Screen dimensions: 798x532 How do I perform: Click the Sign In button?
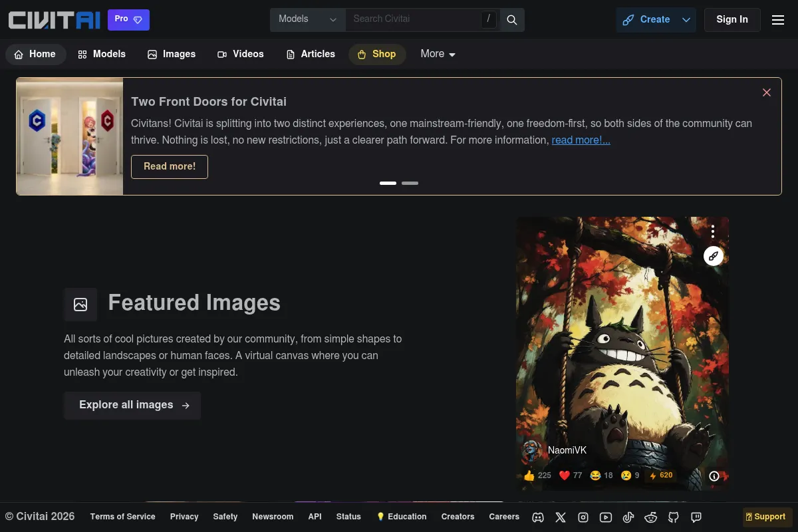pos(732,20)
